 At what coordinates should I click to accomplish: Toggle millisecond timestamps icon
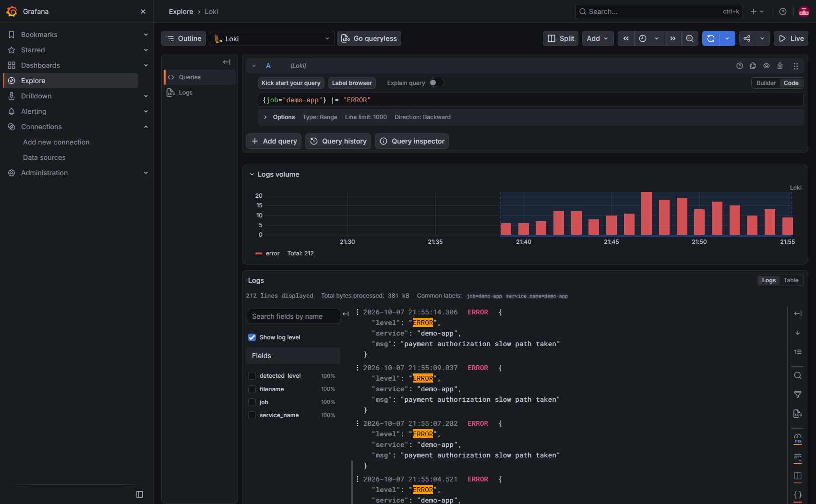coord(798,438)
